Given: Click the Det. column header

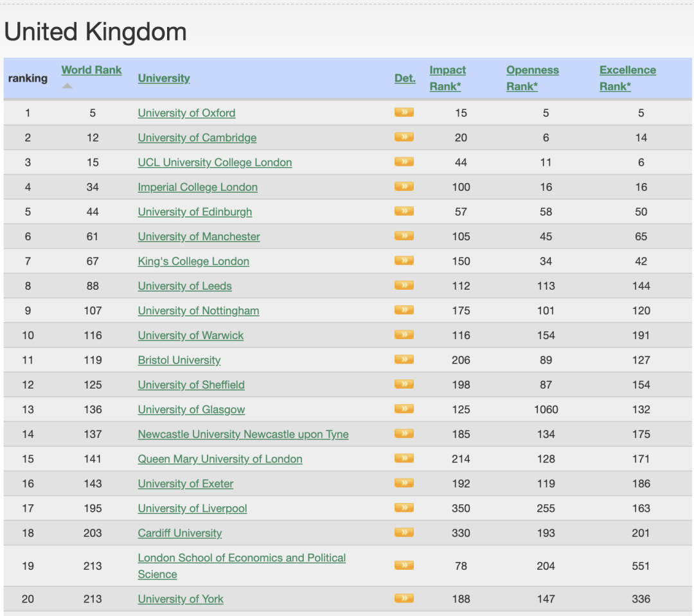Looking at the screenshot, I should pos(405,78).
